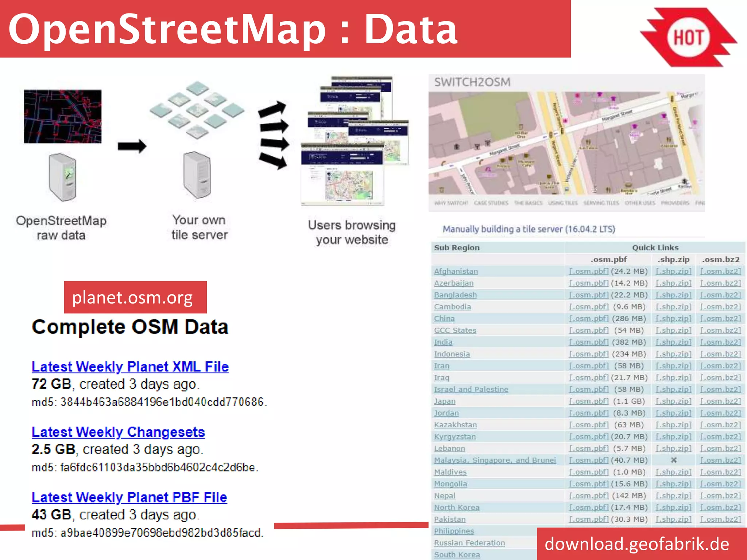Open the Indonesia sub region link
The width and height of the screenshot is (747, 560).
pos(452,354)
